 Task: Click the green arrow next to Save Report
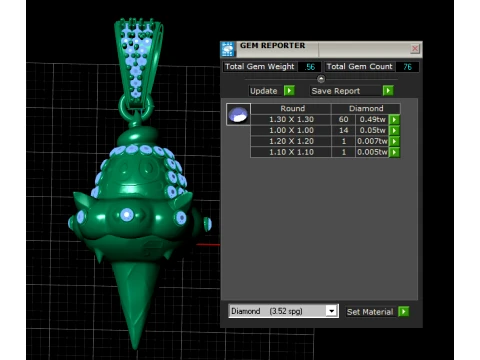tap(388, 91)
